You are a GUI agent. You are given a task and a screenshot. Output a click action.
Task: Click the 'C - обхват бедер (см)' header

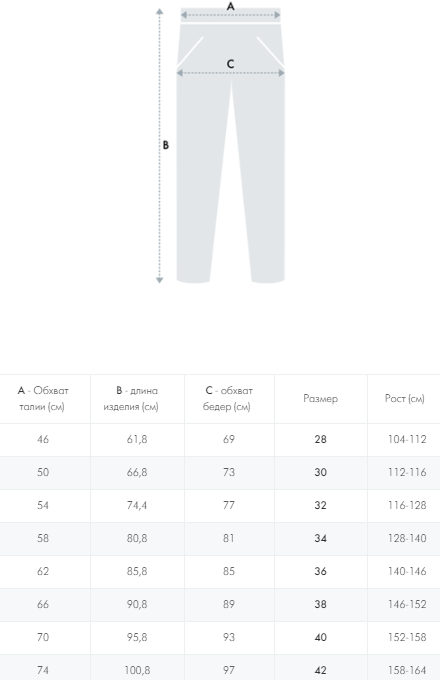click(228, 399)
